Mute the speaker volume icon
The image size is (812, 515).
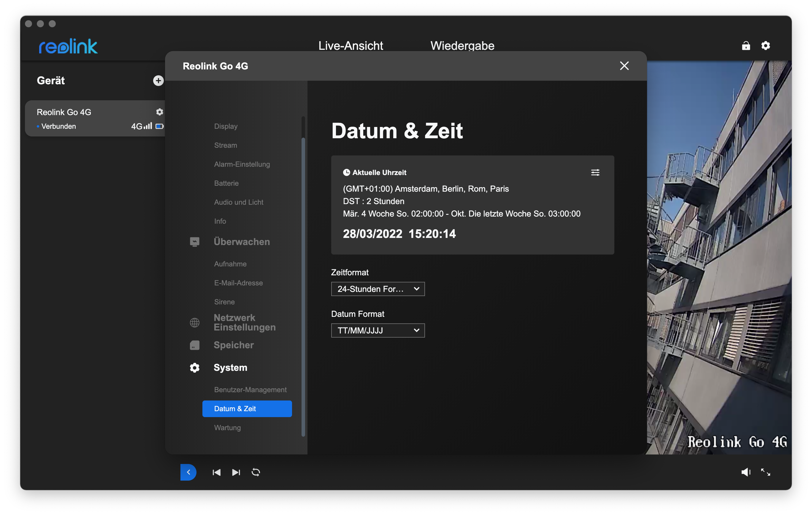coord(746,472)
